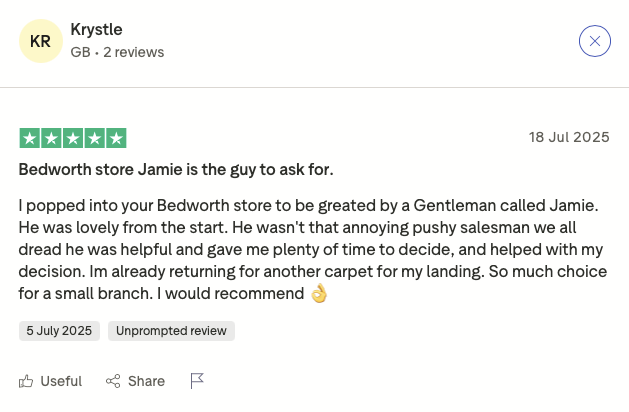Mark review as Useful via text label
This screenshot has width=629, height=412.
61,381
